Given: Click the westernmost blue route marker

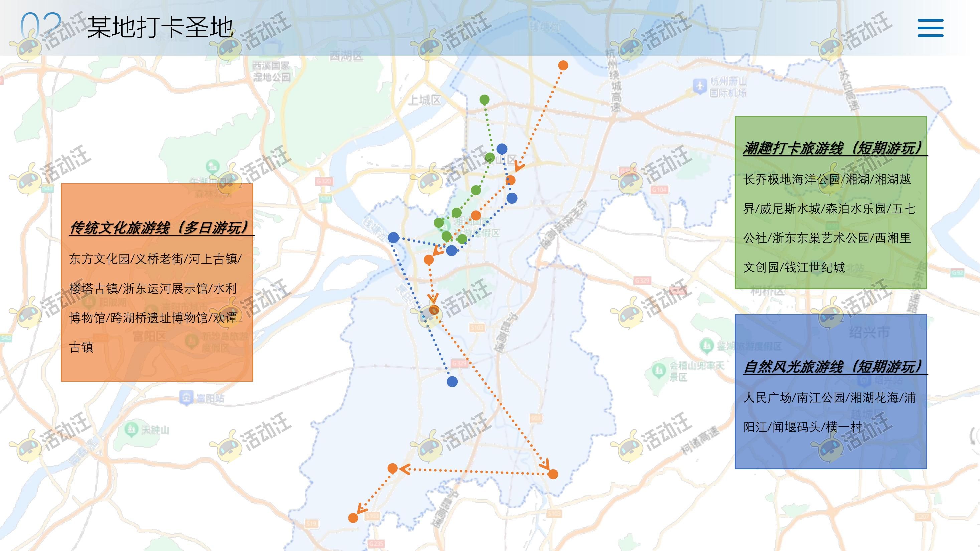Looking at the screenshot, I should (x=394, y=238).
